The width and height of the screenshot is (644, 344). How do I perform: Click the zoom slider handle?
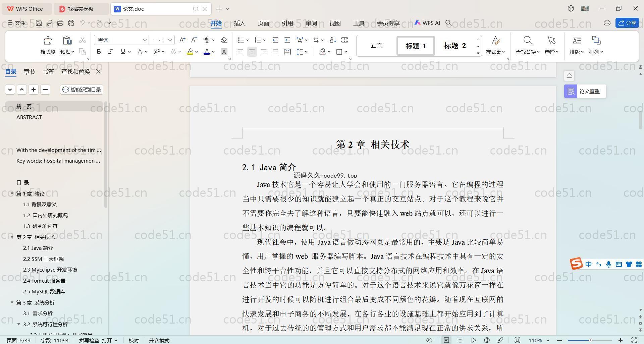pyautogui.click(x=590, y=340)
